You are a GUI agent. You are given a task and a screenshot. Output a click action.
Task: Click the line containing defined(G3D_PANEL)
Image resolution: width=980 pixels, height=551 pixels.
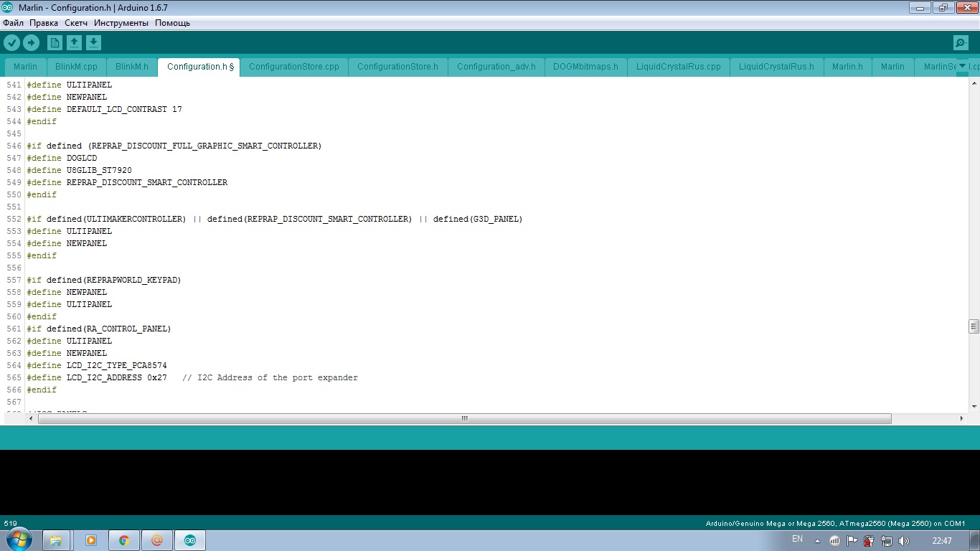(x=274, y=219)
